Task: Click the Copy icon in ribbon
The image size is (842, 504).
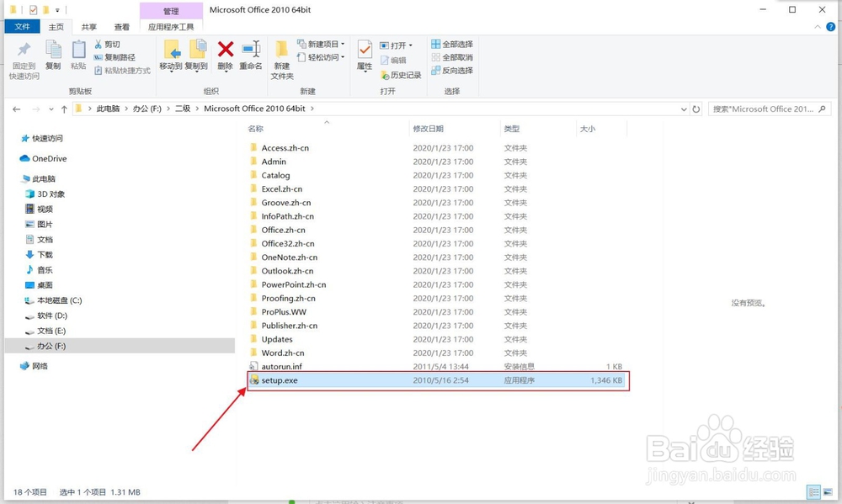Action: (53, 50)
